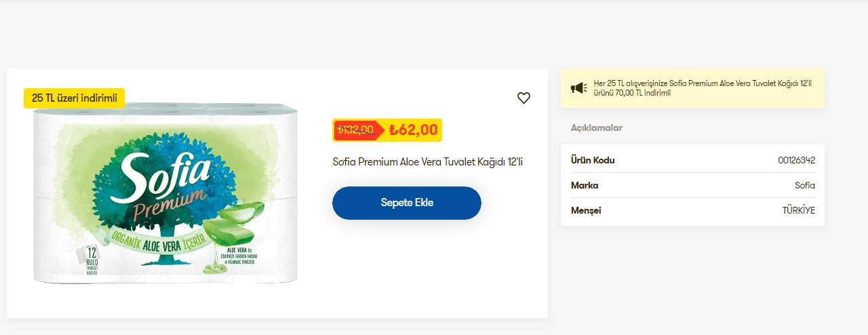Click the Sofia brand value
Screen dimensions: 868x335
[805, 185]
